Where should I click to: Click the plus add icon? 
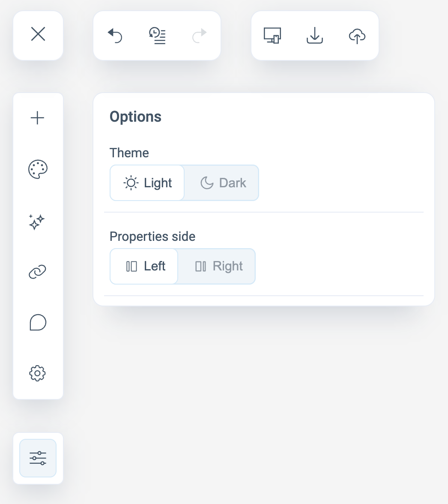[x=38, y=118]
